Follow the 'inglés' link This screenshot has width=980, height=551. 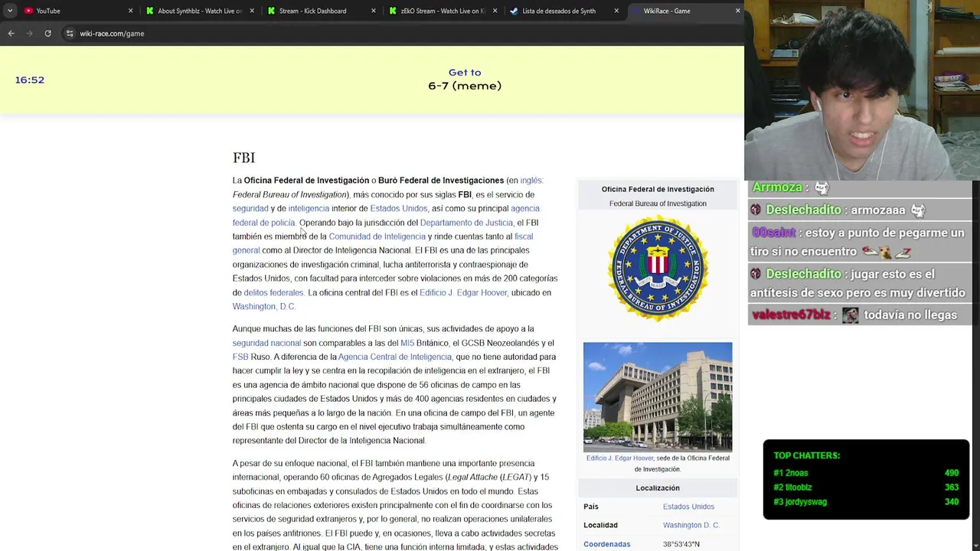point(531,181)
